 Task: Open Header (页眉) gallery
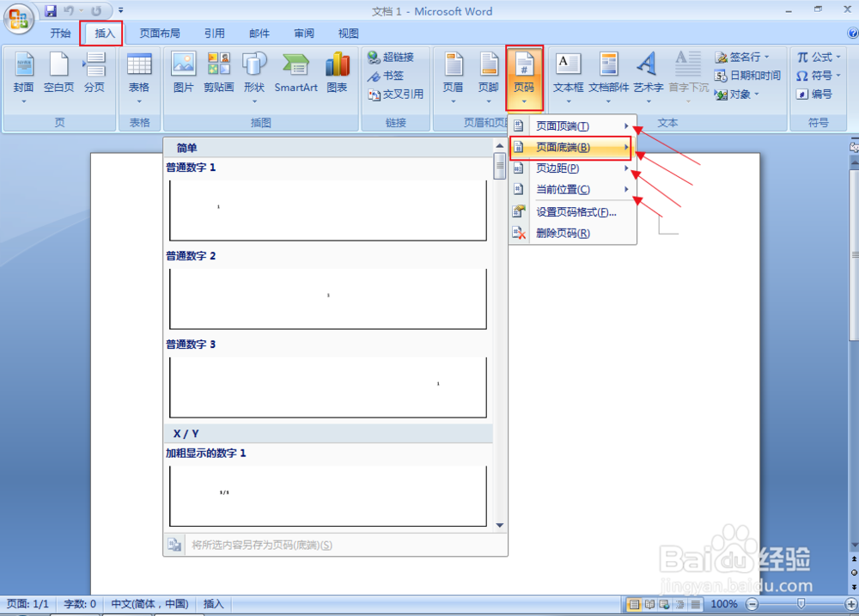click(x=453, y=77)
